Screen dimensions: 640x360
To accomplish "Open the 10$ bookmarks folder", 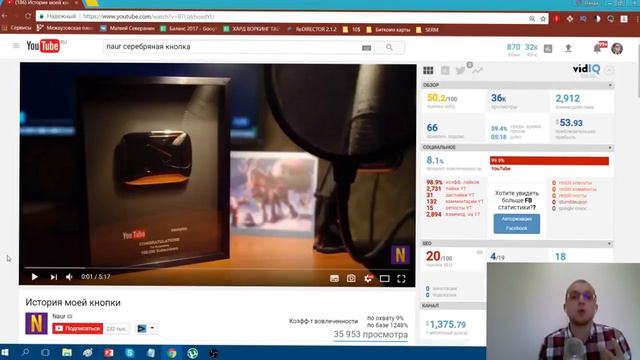I will pyautogui.click(x=351, y=29).
